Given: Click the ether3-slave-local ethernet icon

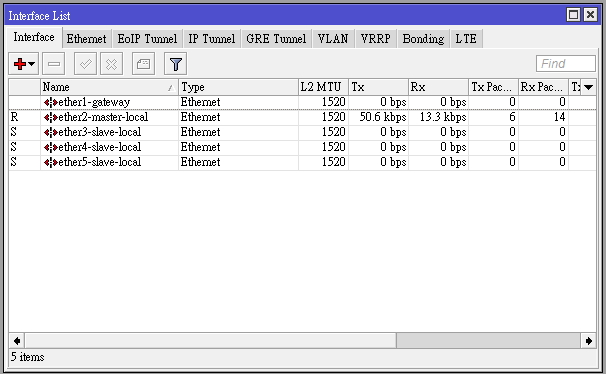Looking at the screenshot, I should 51,133.
